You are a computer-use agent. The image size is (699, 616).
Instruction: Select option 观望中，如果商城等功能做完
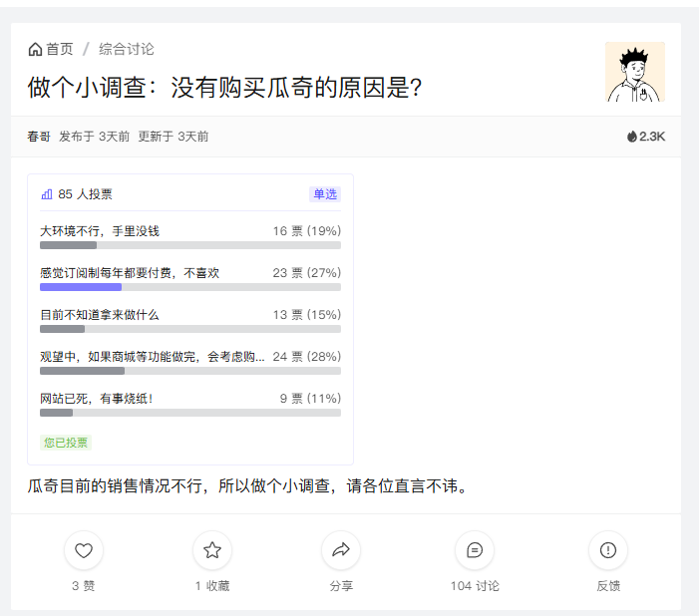click(x=152, y=357)
